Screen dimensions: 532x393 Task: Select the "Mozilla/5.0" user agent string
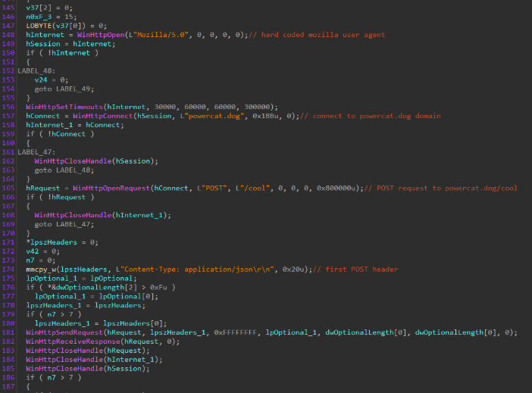point(161,35)
